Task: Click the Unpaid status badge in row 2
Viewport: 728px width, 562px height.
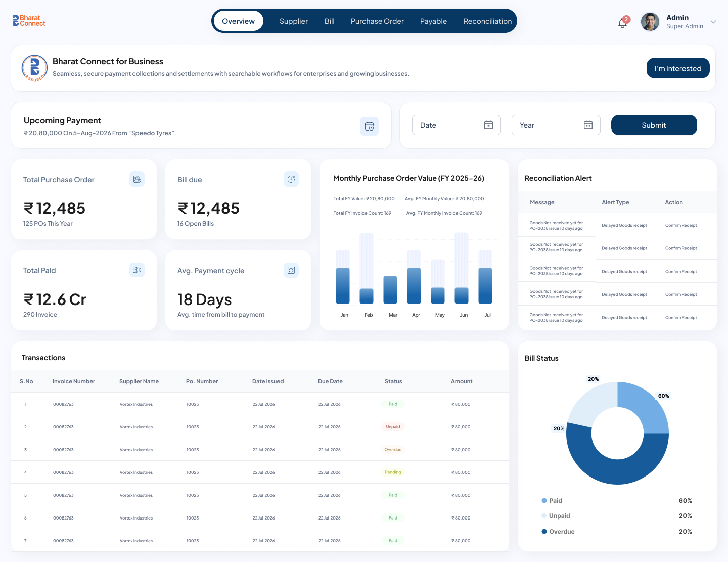Action: click(393, 427)
